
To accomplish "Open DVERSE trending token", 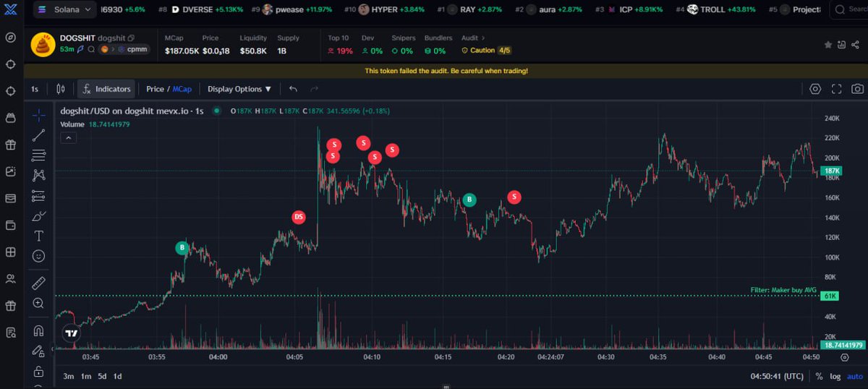I will coord(200,9).
